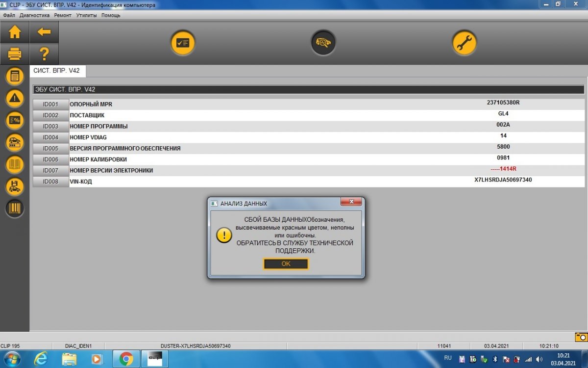Confirm the dialog with OK button

(x=286, y=264)
